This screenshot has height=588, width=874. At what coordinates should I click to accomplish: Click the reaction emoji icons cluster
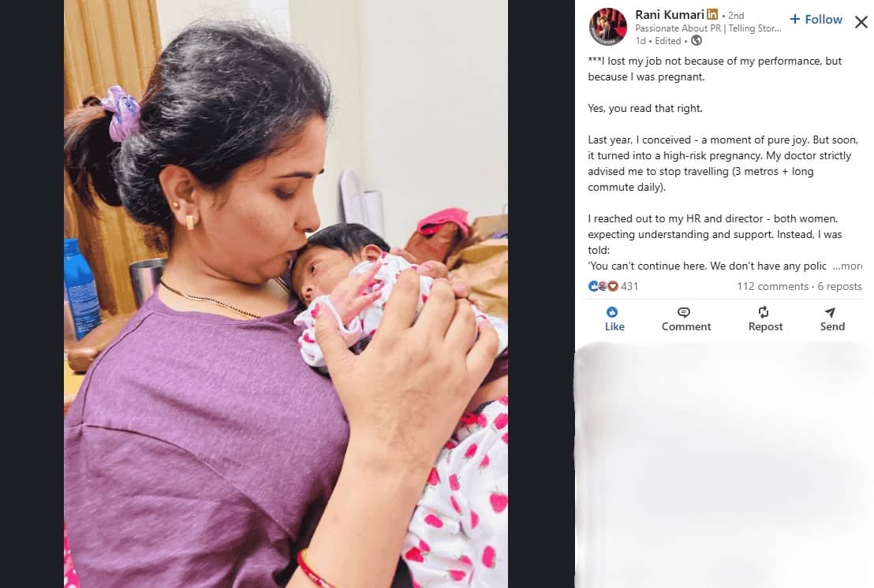[603, 286]
